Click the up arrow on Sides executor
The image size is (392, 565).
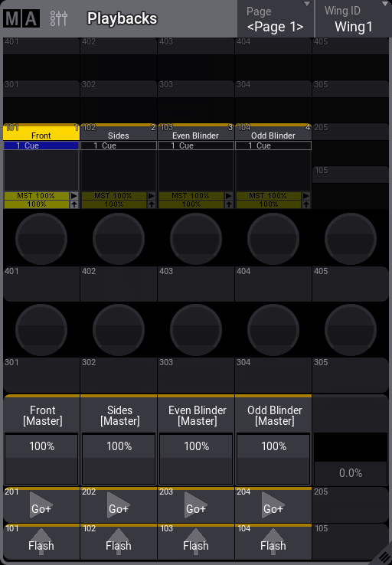click(x=152, y=204)
